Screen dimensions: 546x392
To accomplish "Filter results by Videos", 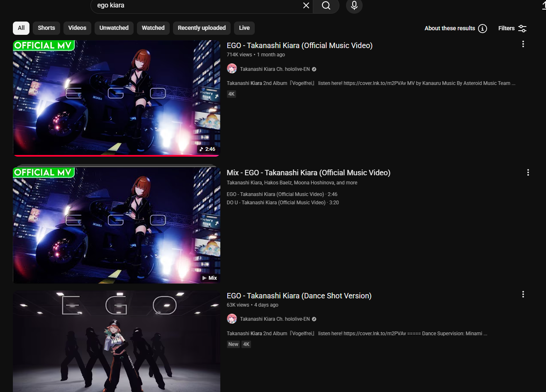I will point(77,28).
